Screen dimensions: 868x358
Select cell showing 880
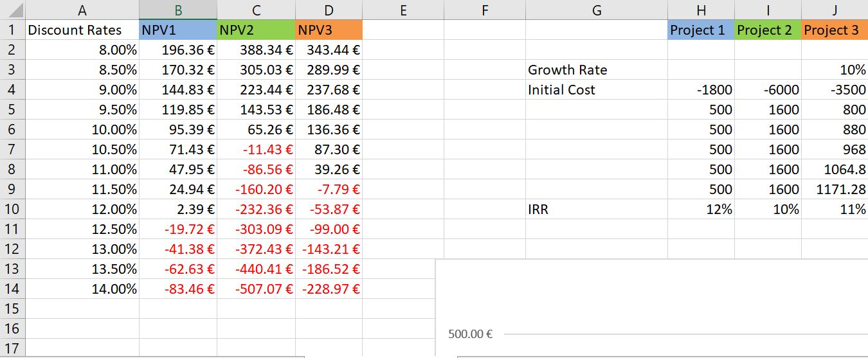[x=835, y=129]
